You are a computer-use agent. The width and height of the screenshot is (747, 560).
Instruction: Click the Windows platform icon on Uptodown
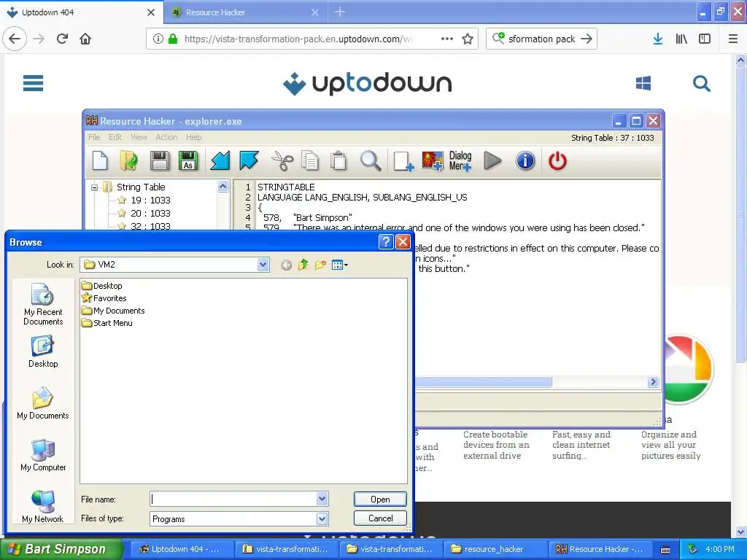[643, 83]
